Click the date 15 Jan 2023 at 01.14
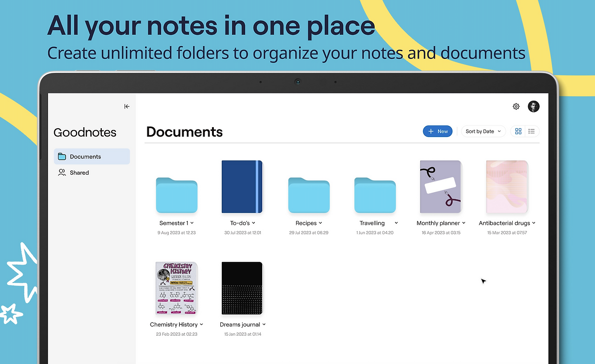 coord(243,334)
